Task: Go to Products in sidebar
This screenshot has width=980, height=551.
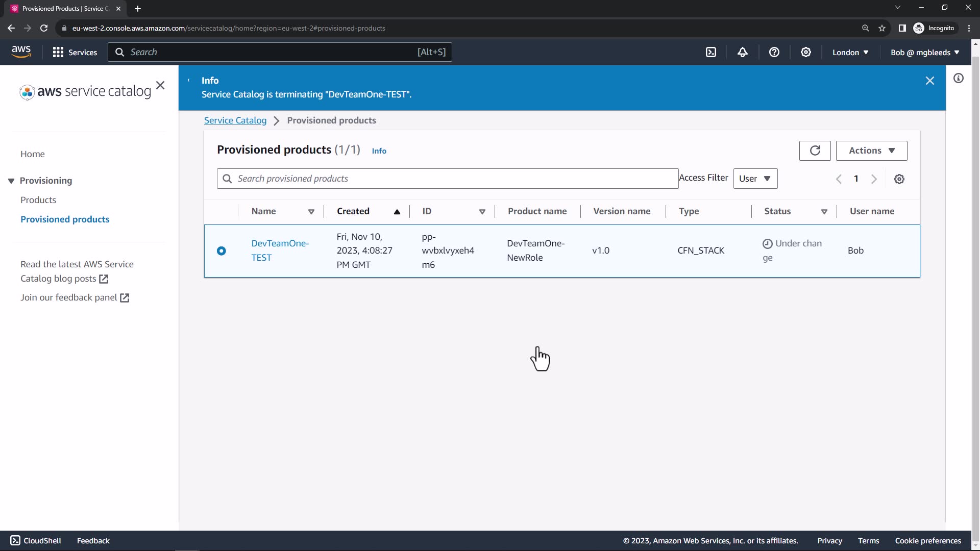Action: (x=38, y=200)
